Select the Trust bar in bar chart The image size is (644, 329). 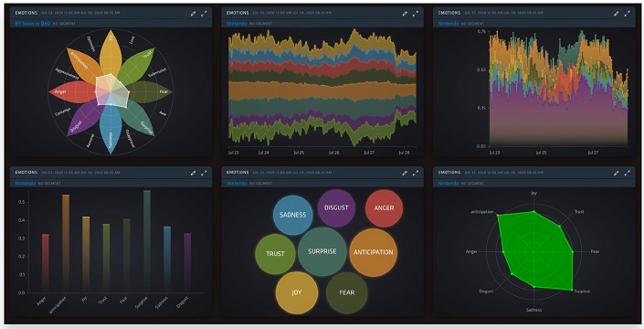pos(106,258)
